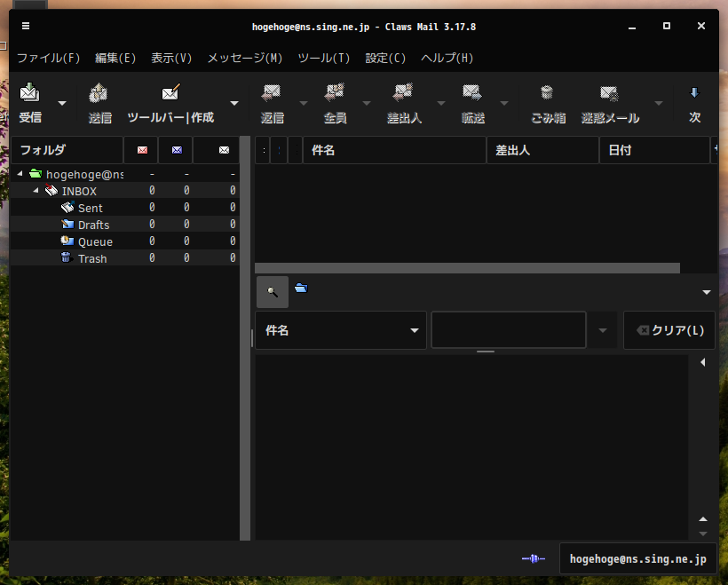Click the 迷惑メール (spam) toolbar icon

(610, 93)
